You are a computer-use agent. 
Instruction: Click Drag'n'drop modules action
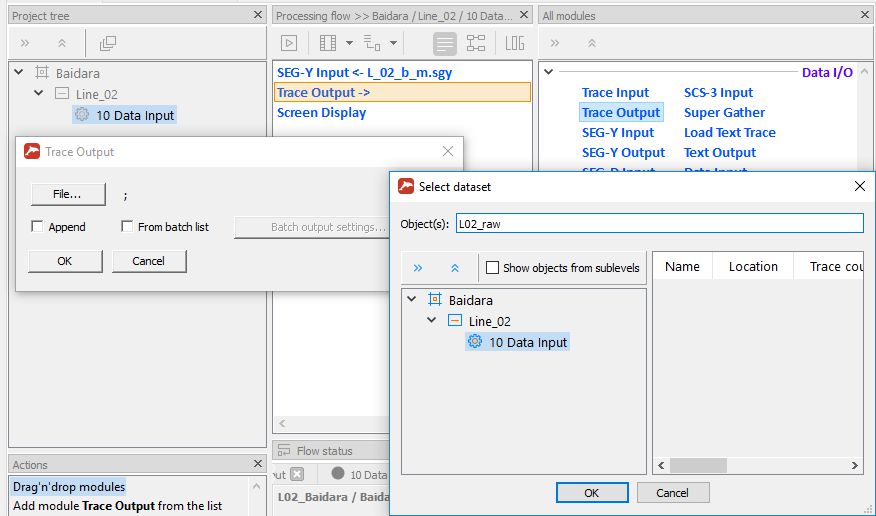tap(69, 486)
